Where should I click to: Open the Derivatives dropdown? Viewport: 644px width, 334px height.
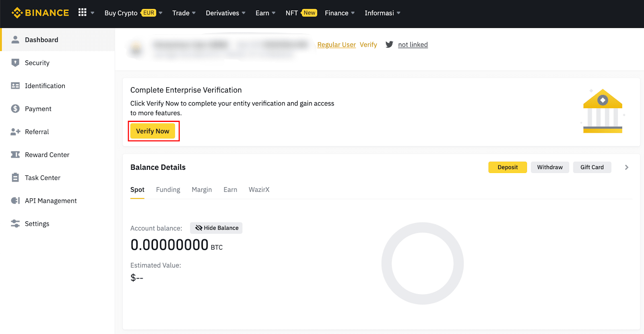click(225, 13)
